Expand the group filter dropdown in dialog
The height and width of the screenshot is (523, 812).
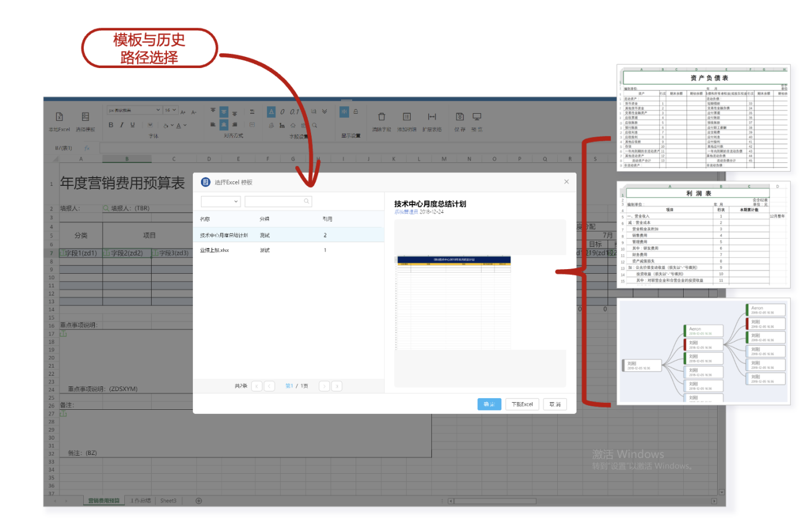(221, 201)
